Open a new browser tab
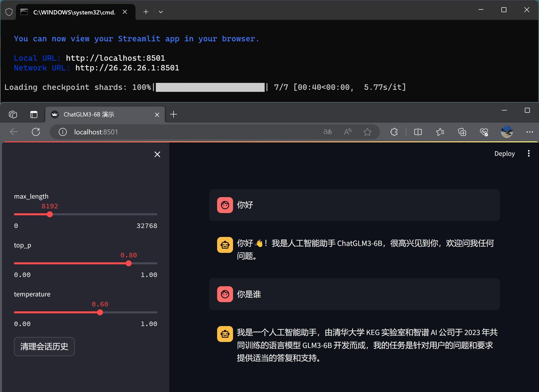The image size is (539, 392). coord(174,114)
